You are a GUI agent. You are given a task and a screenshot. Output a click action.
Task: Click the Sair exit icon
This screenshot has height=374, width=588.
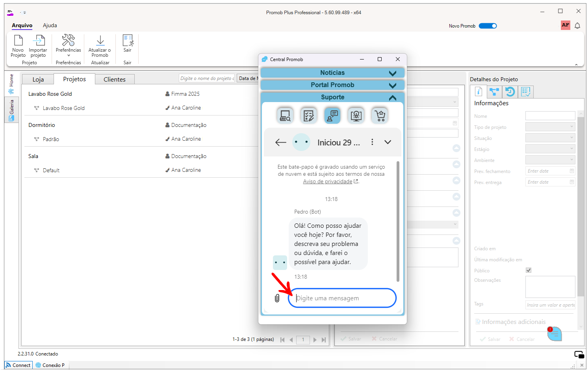coord(128,41)
